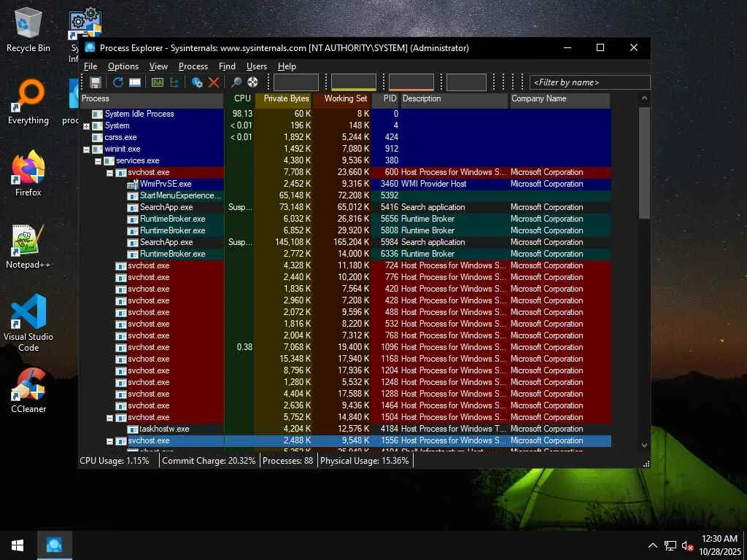Toggle the Show Process Tree toolbar icon
Viewport: 747px width, 560px height.
(x=174, y=82)
